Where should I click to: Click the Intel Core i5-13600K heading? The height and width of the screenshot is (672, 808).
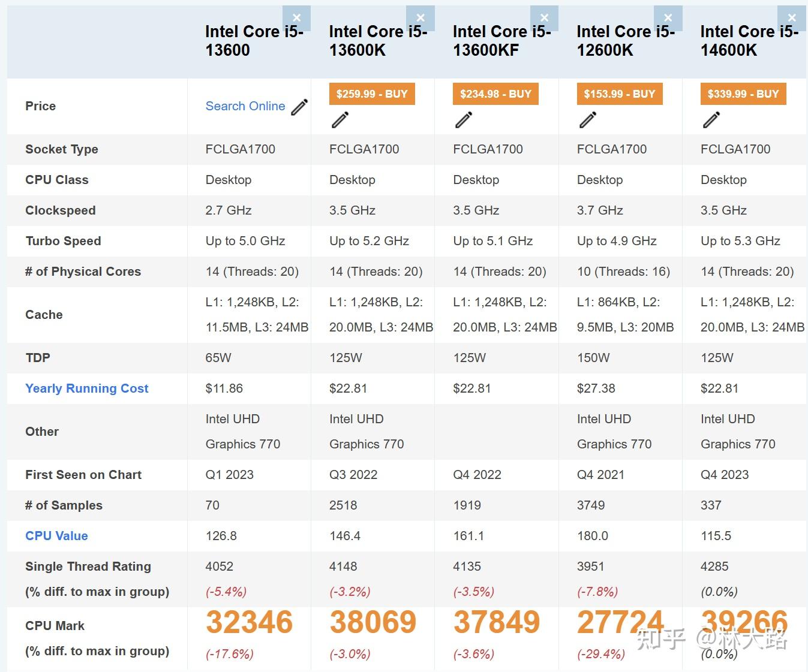[378, 41]
